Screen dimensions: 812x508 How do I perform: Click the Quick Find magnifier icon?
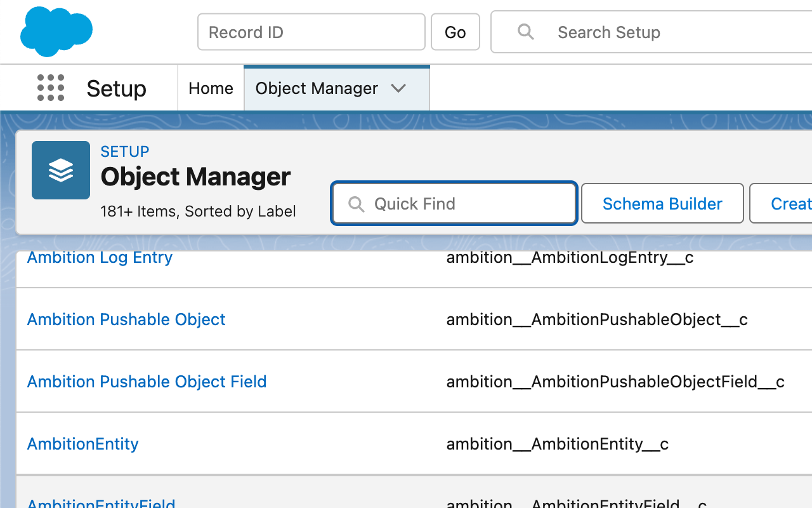tap(357, 204)
